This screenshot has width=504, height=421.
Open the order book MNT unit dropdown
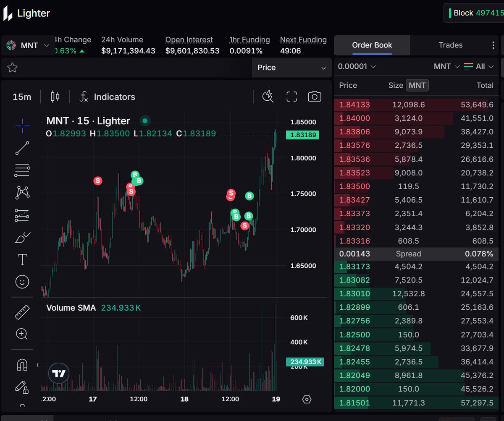446,66
